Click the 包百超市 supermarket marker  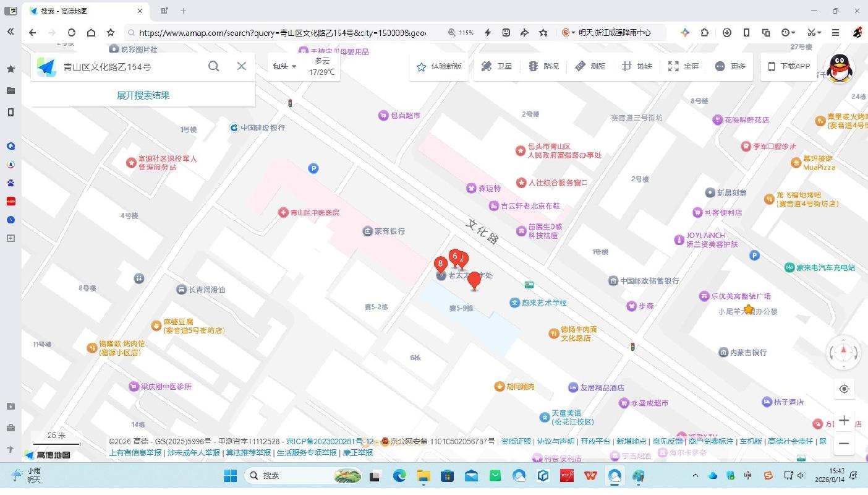383,115
